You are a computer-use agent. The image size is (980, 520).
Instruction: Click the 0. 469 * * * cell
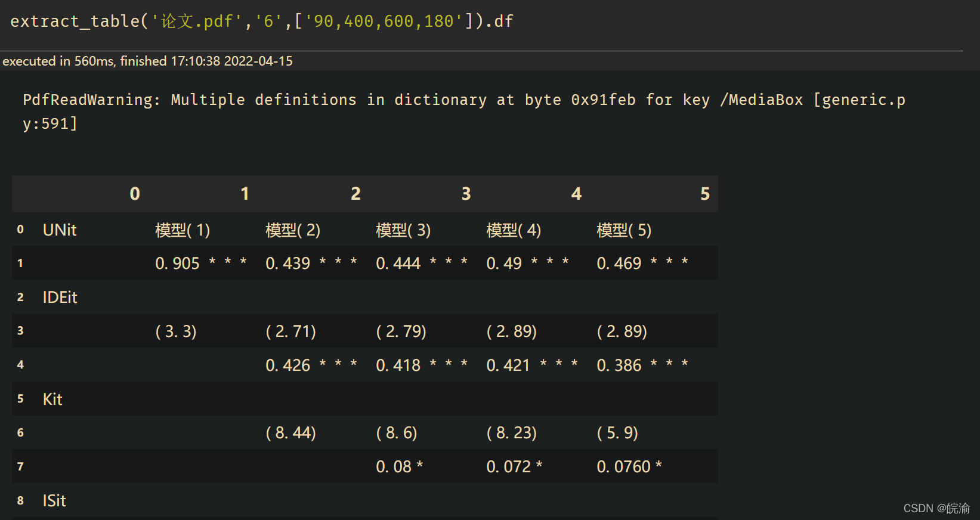(642, 263)
